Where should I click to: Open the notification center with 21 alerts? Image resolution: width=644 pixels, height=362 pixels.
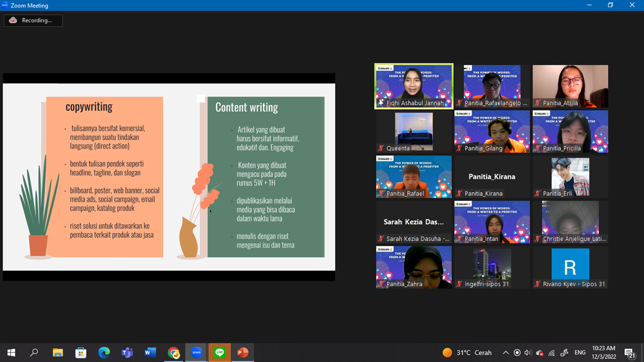(x=629, y=352)
